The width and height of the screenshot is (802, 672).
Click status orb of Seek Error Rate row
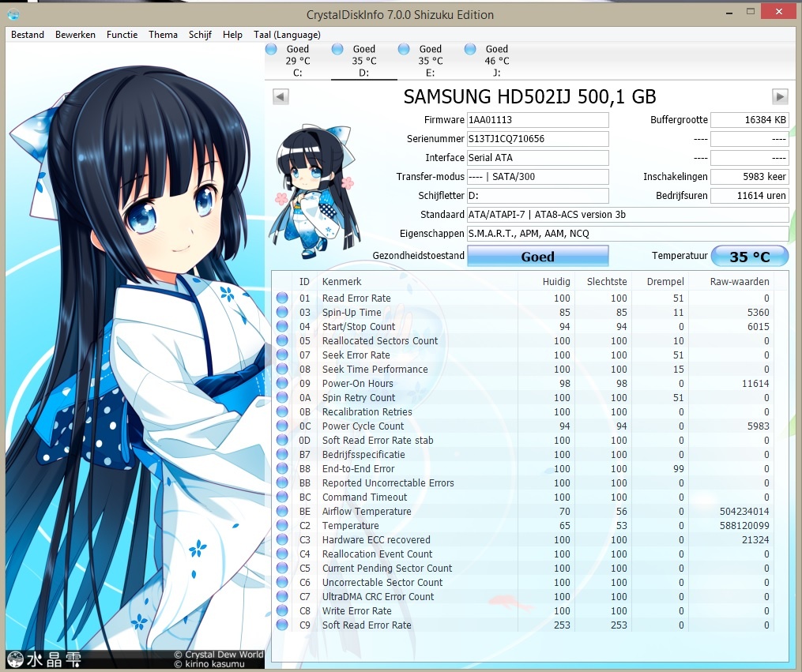pos(282,355)
